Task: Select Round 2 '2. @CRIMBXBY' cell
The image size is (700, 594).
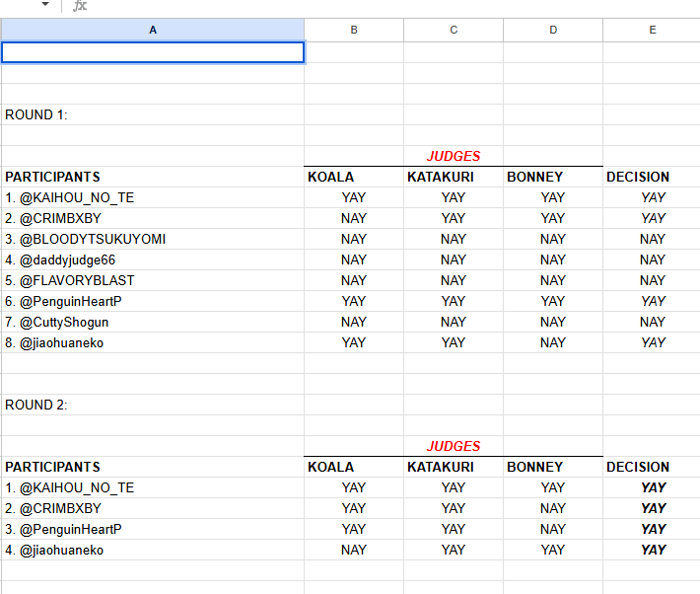Action: tap(153, 508)
